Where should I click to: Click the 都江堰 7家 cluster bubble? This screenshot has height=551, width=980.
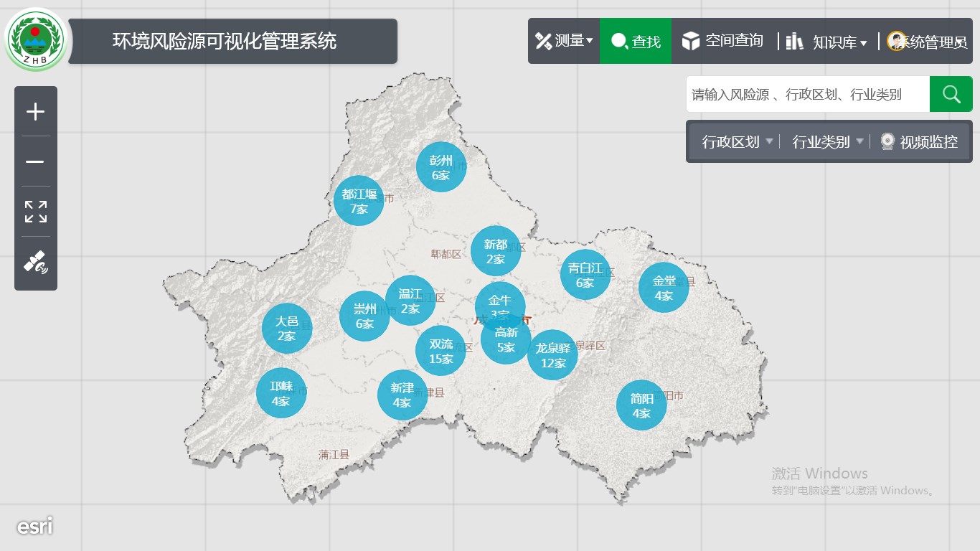359,201
